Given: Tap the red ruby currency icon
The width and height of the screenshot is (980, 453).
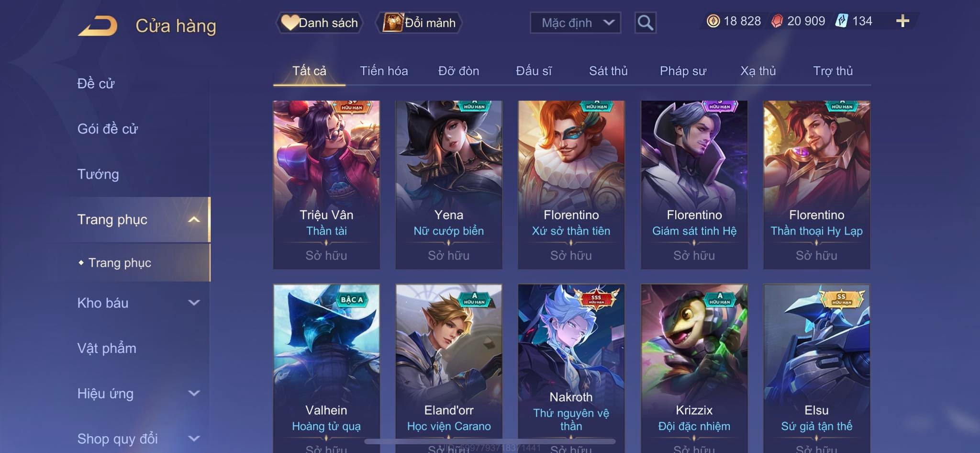Looking at the screenshot, I should [x=777, y=21].
